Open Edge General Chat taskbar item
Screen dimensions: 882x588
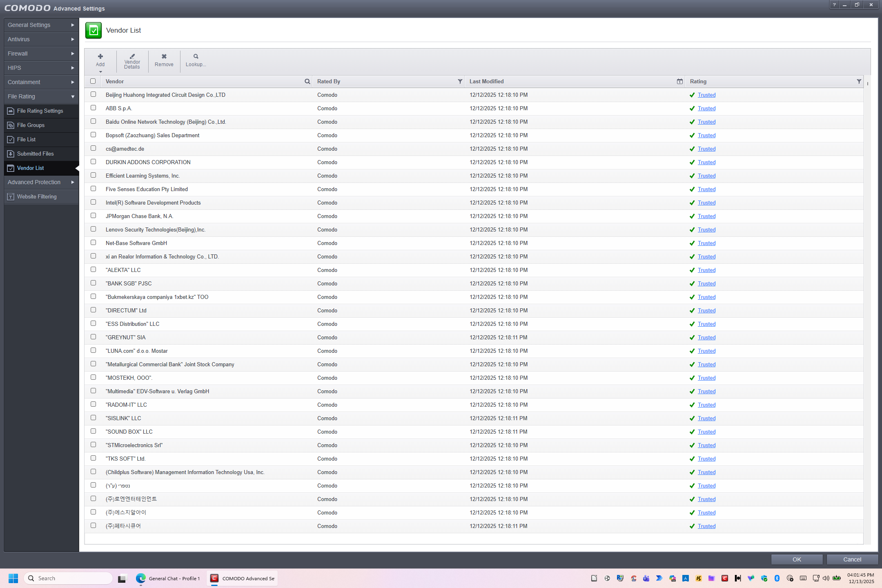(x=168, y=578)
